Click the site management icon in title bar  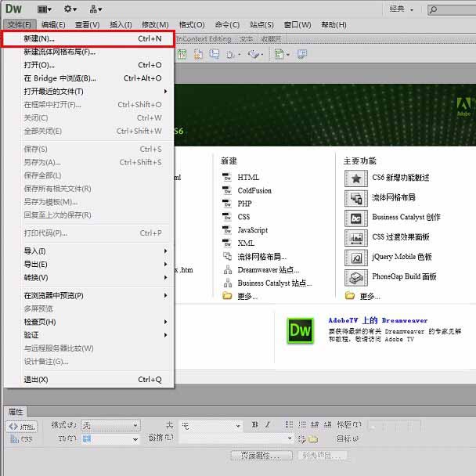(x=96, y=9)
